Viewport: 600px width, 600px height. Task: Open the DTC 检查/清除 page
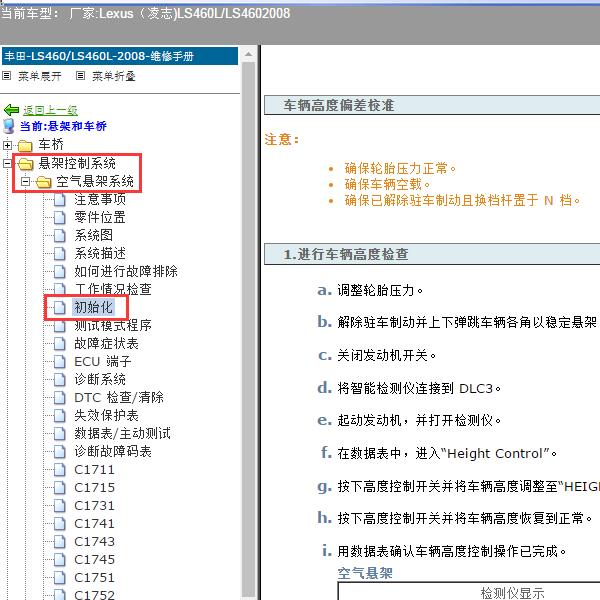(119, 398)
